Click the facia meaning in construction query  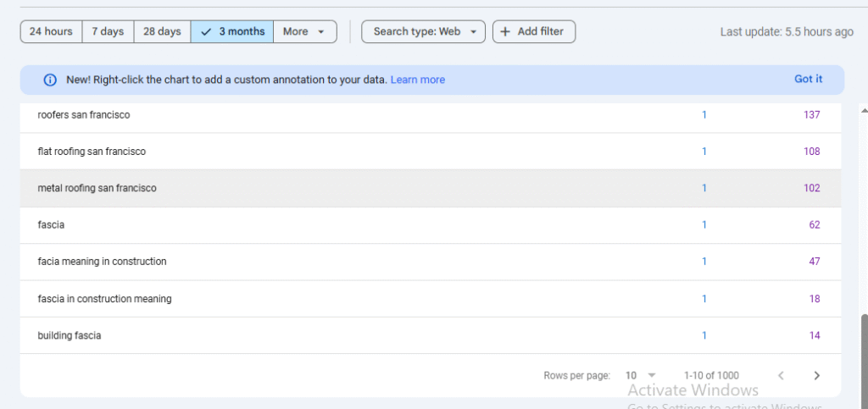coord(102,262)
